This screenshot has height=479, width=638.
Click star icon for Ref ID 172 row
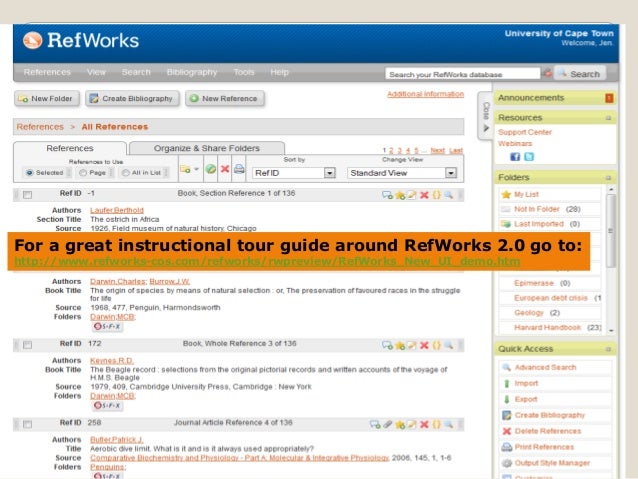(x=400, y=346)
